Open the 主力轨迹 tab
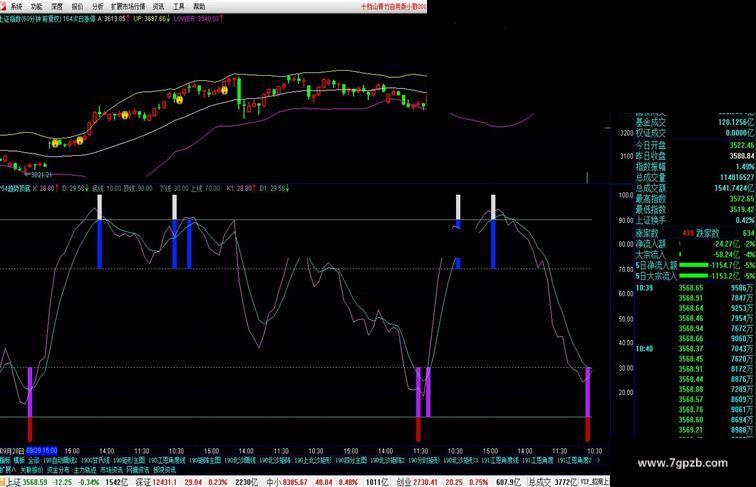 click(x=85, y=469)
